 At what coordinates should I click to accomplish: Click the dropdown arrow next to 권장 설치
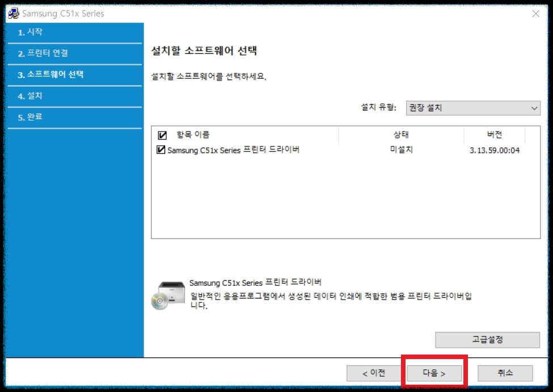pos(533,108)
